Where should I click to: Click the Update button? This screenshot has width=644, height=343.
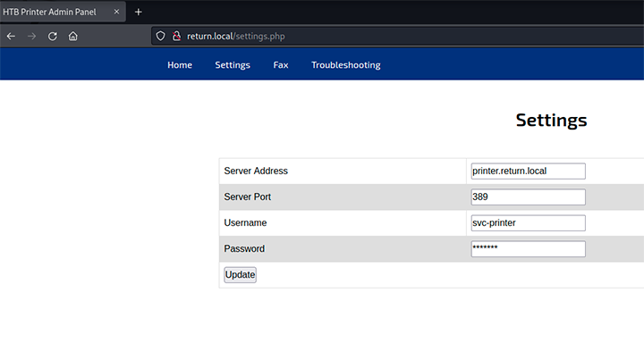click(241, 275)
